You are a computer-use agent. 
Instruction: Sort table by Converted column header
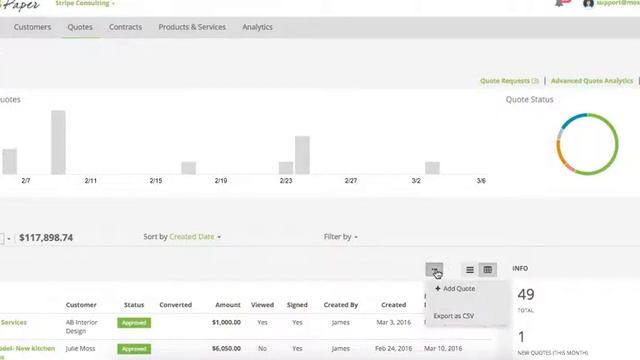click(x=176, y=305)
